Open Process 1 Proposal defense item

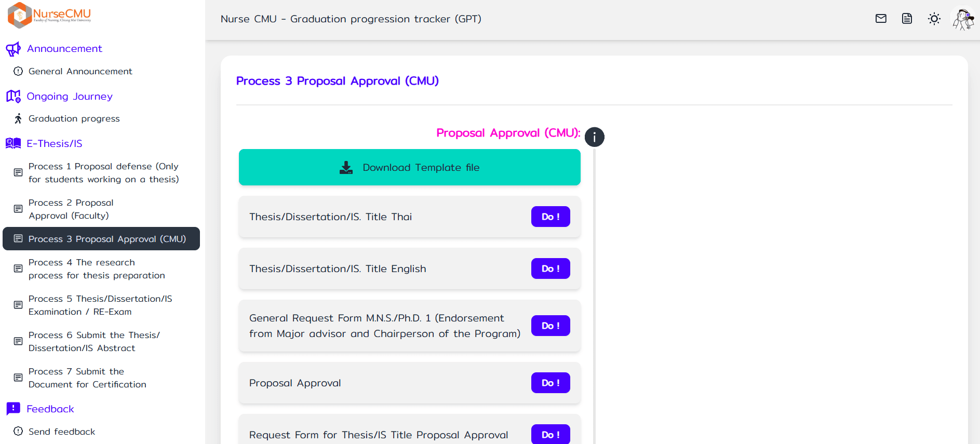[103, 172]
